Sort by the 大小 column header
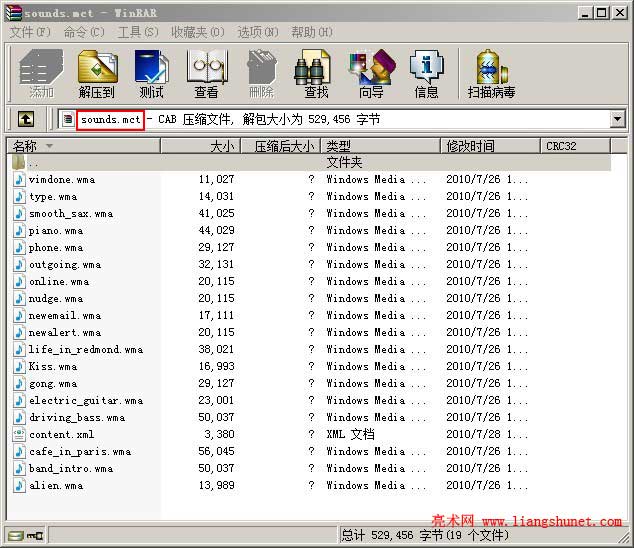Screen dimensions: 634x548 pyautogui.click(x=201, y=146)
